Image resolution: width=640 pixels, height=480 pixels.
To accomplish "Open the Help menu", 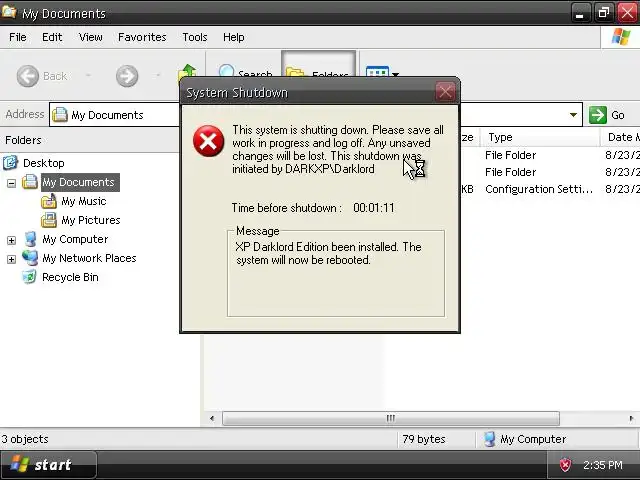I will tap(233, 37).
